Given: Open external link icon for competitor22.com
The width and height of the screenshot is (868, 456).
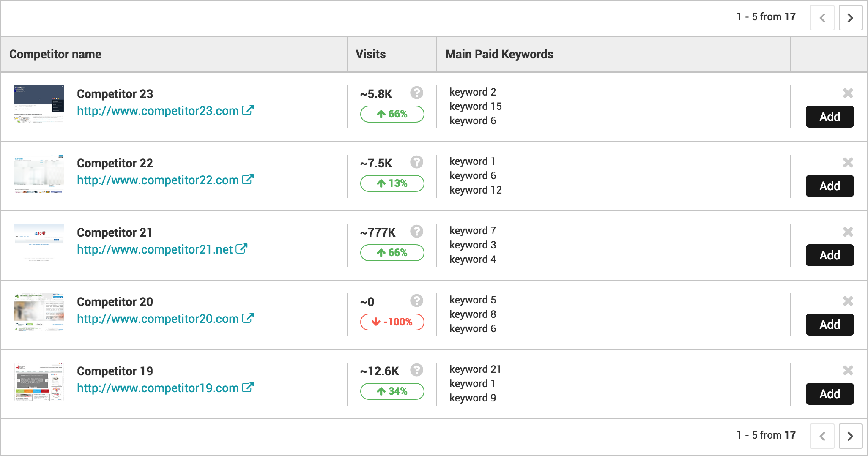Looking at the screenshot, I should pos(248,180).
